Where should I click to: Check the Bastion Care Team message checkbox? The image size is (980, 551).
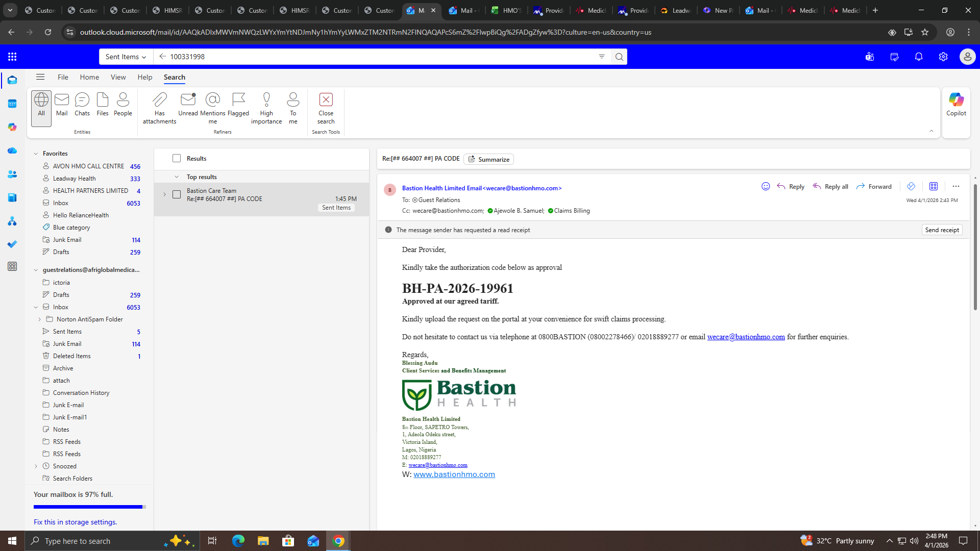(177, 194)
